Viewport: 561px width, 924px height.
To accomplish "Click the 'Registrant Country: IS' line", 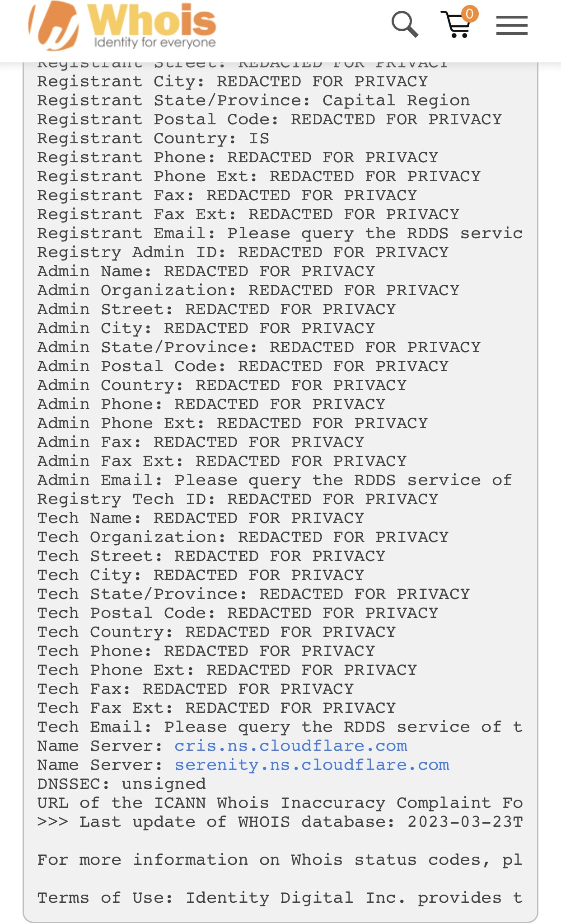I will (153, 138).
